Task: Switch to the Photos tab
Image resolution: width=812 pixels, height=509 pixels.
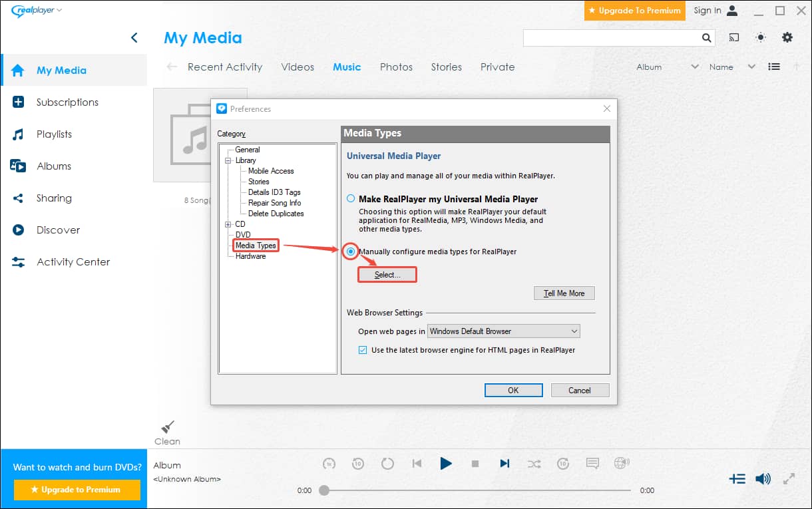Action: pos(396,67)
